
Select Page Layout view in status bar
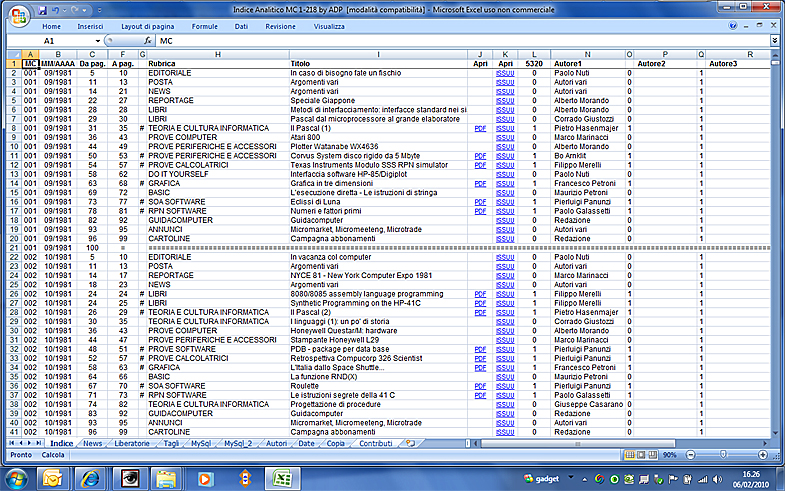point(641,455)
